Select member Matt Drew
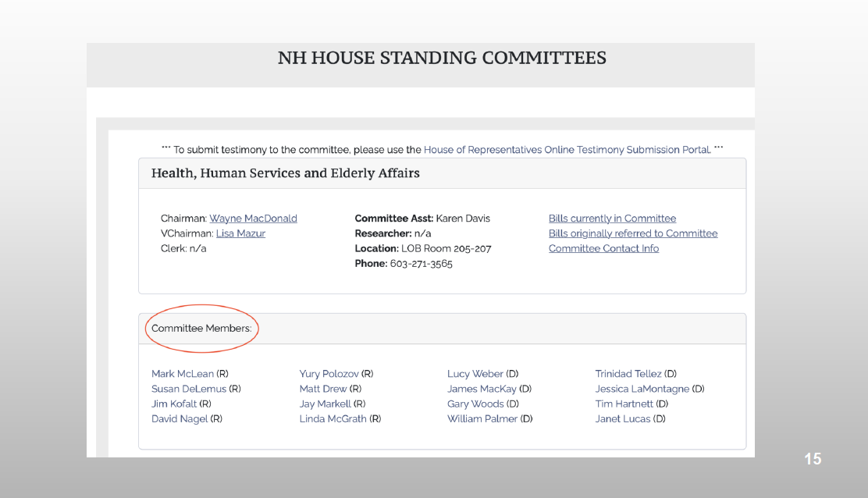This screenshot has width=868, height=498. (323, 389)
